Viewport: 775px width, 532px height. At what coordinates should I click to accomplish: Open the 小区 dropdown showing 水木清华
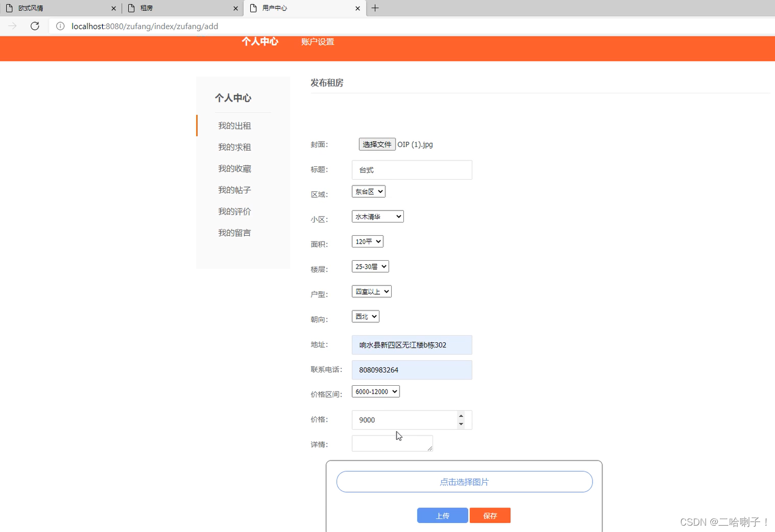pyautogui.click(x=377, y=216)
